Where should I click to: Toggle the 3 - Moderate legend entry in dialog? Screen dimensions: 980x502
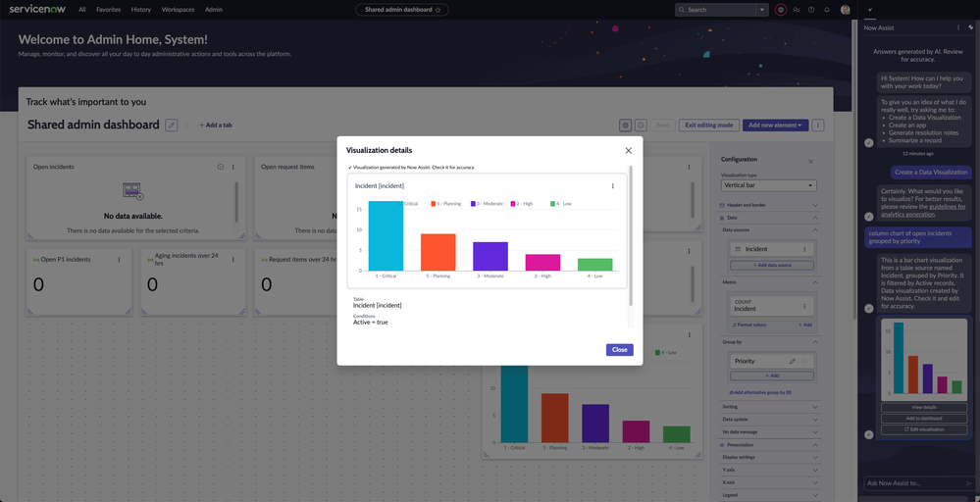coord(487,204)
